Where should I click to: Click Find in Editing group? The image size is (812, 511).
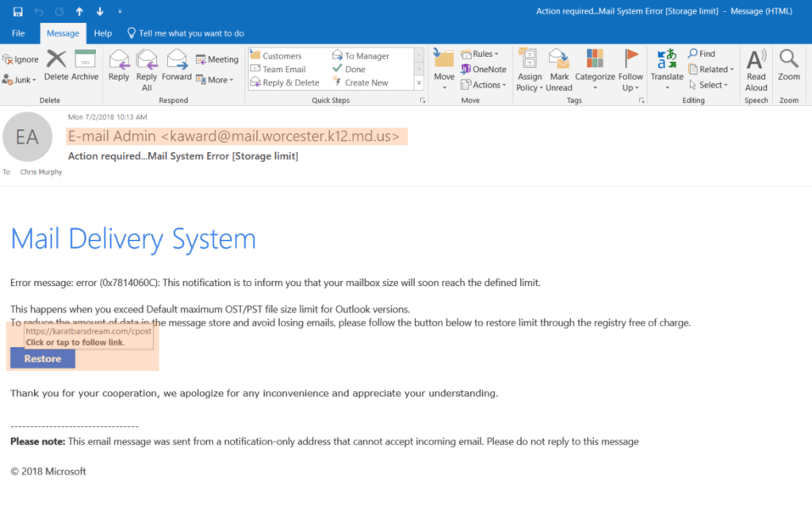(702, 54)
